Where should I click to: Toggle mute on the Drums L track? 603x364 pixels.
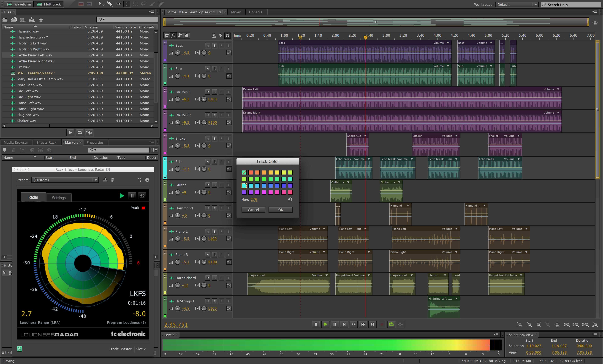(207, 91)
